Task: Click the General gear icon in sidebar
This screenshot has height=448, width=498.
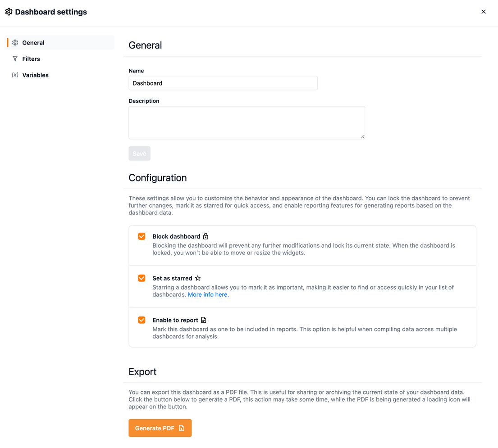Action: (15, 43)
